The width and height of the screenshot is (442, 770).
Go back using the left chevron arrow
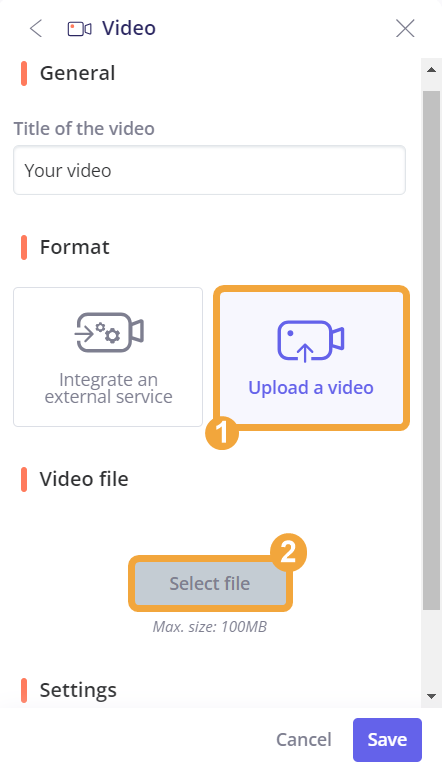click(36, 28)
